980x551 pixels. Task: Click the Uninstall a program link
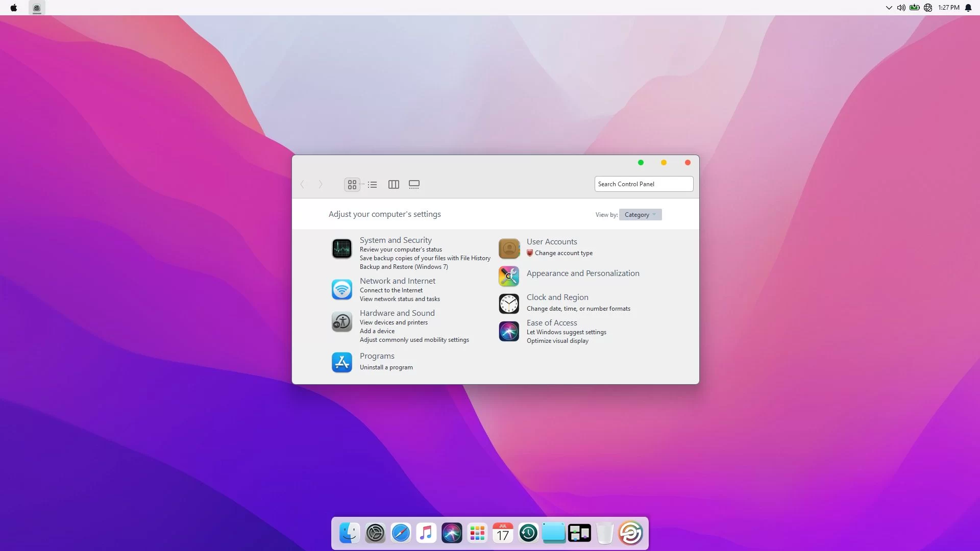pyautogui.click(x=386, y=367)
